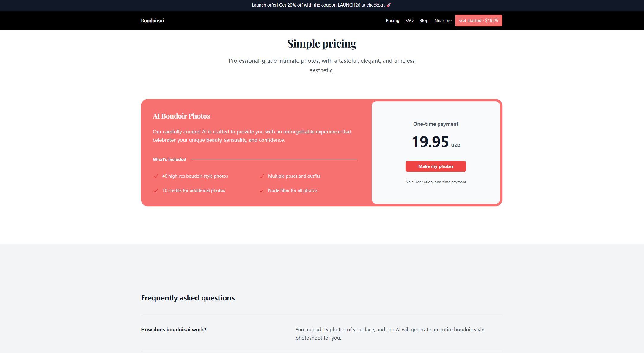This screenshot has width=644, height=353.
Task: Click the Professional-grade intimate photos subtitle
Action: point(322,65)
